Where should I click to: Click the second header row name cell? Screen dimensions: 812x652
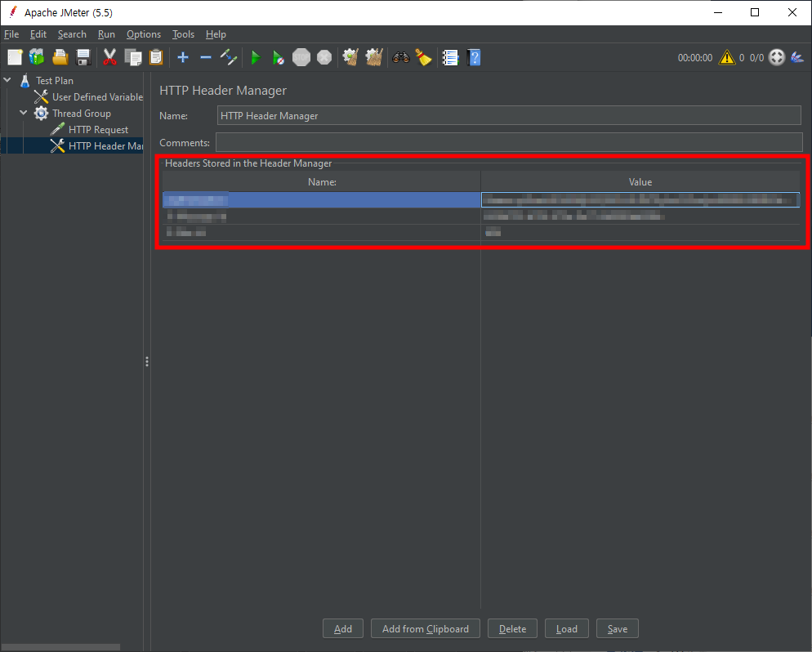point(322,216)
